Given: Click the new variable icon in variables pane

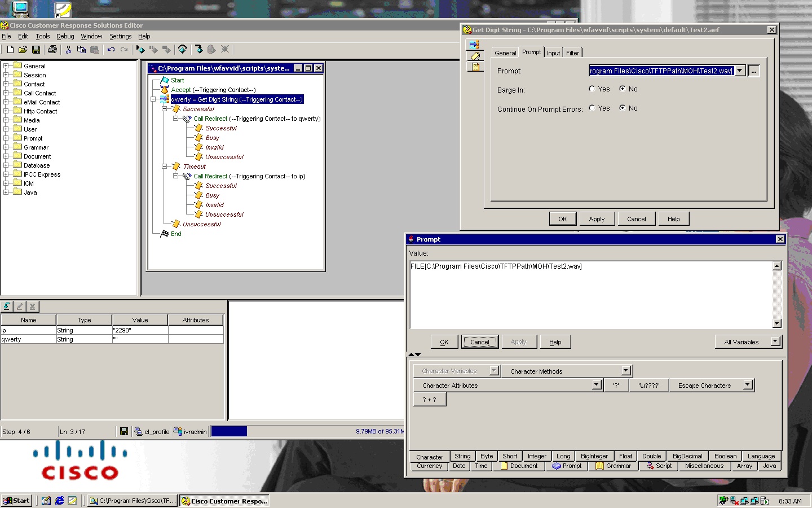Looking at the screenshot, I should coord(7,306).
